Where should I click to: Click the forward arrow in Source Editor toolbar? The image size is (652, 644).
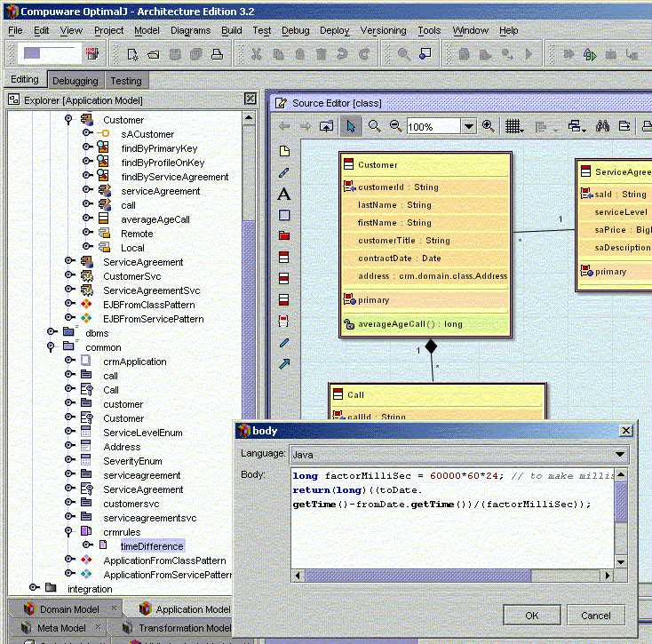tap(306, 126)
